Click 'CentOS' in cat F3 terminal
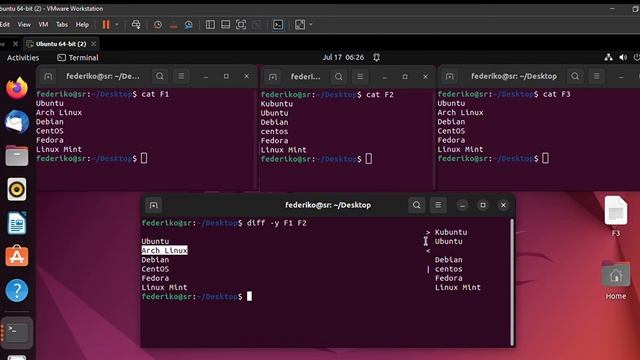 tap(451, 131)
